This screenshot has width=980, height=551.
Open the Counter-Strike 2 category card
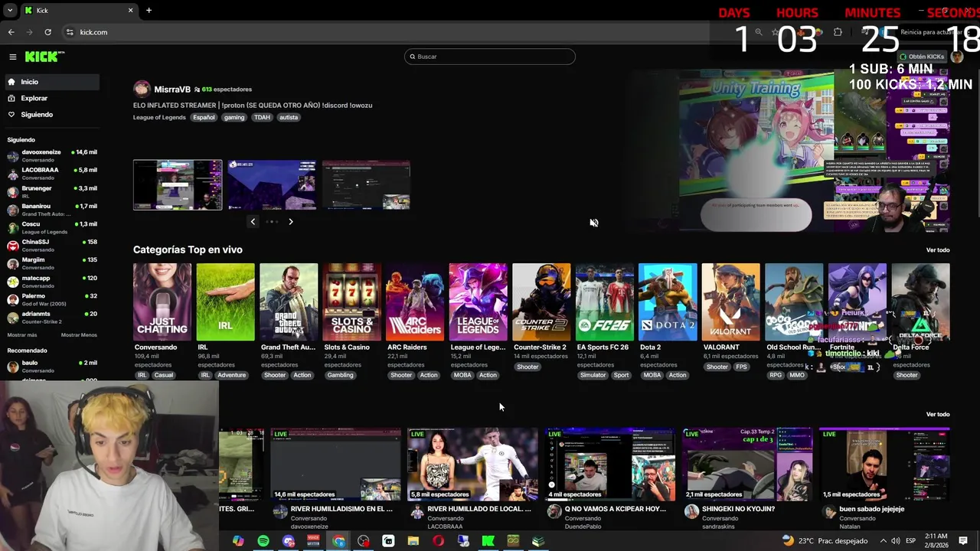pos(541,302)
